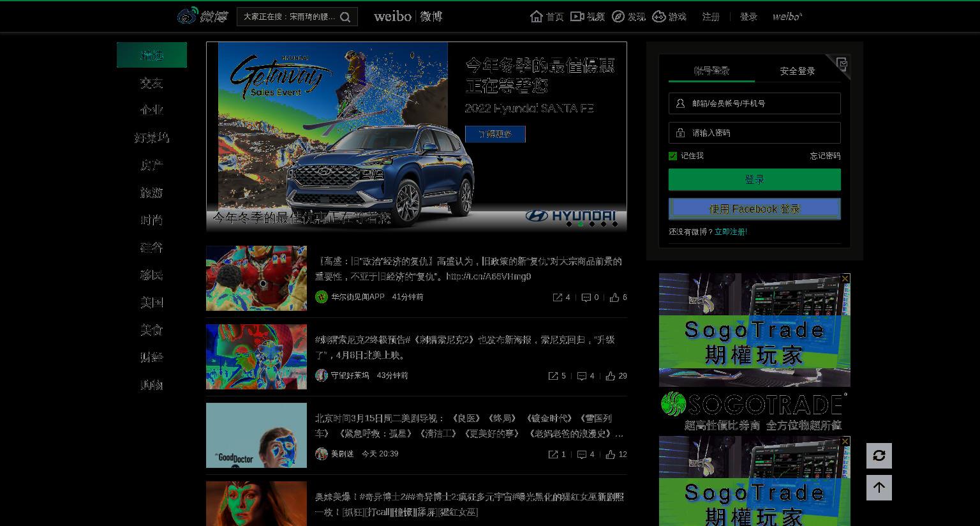
Task: Go to 首页 home icon
Action: pos(537,17)
